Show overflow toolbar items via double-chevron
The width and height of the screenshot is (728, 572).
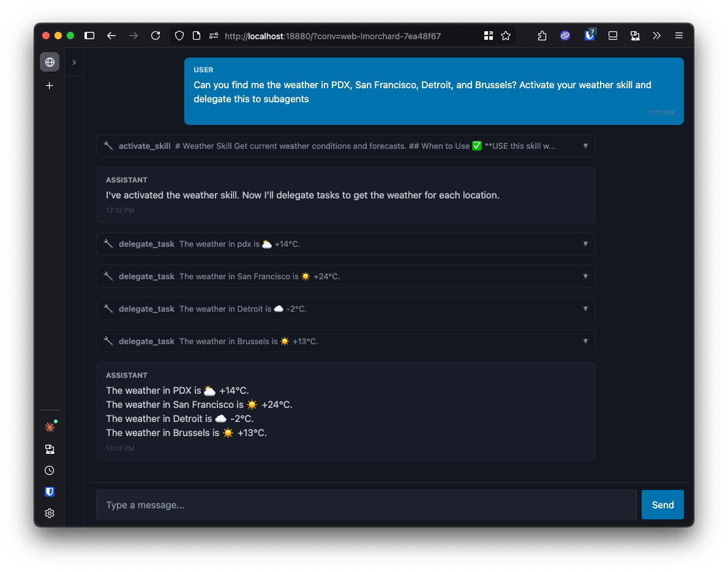tap(657, 36)
